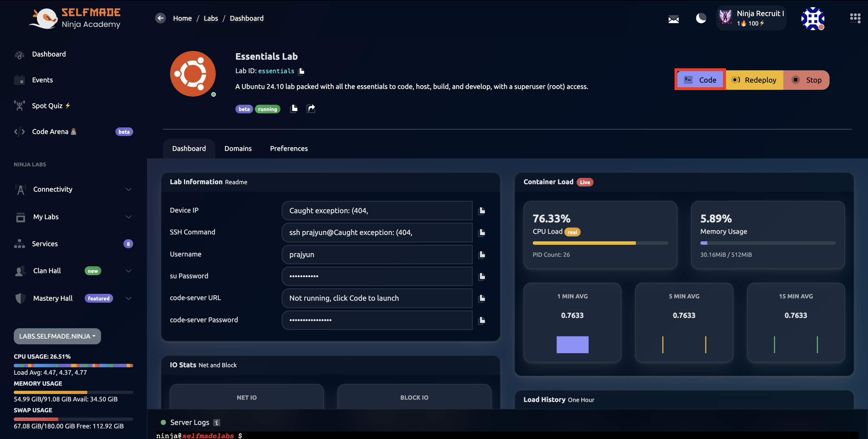This screenshot has width=868, height=439.
Task: Open Events from the sidebar
Action: pyautogui.click(x=42, y=80)
